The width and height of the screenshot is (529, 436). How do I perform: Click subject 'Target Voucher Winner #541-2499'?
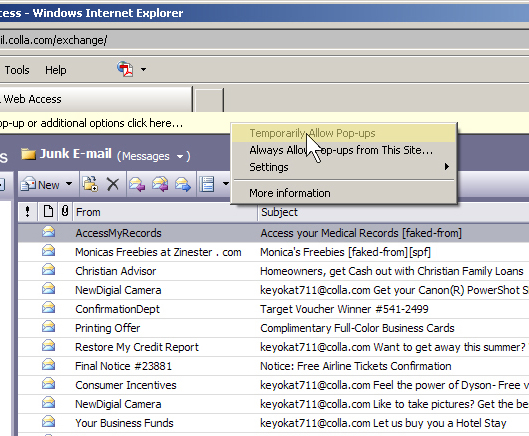344,309
